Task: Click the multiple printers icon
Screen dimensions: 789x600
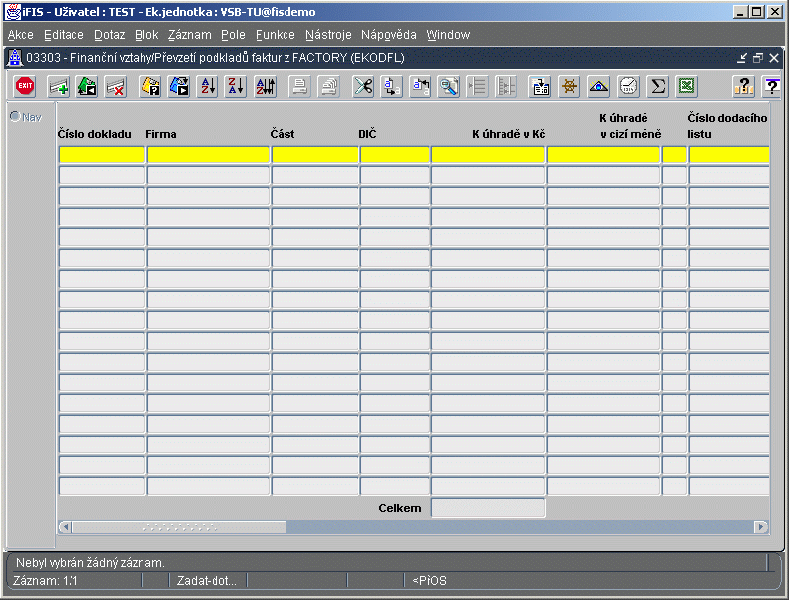Action: coord(329,87)
